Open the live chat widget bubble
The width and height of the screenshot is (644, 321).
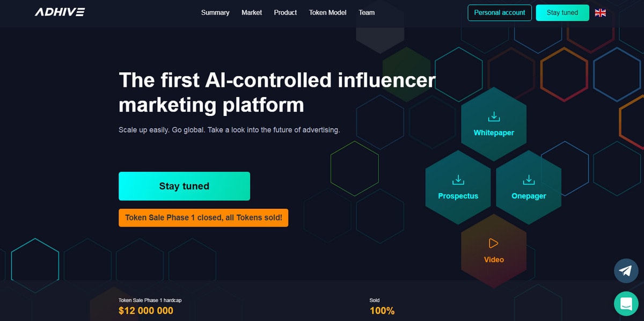[626, 304]
